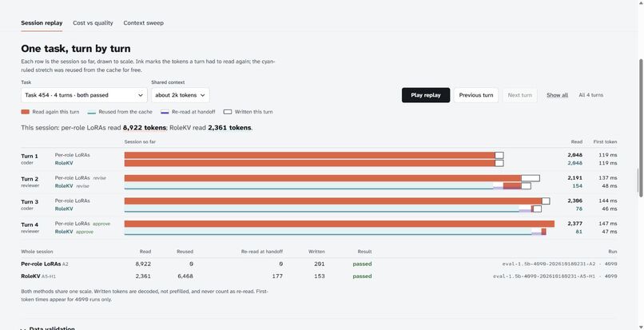Click Per-role LoRAs A2 summary row name
644x330 pixels.
(45, 264)
